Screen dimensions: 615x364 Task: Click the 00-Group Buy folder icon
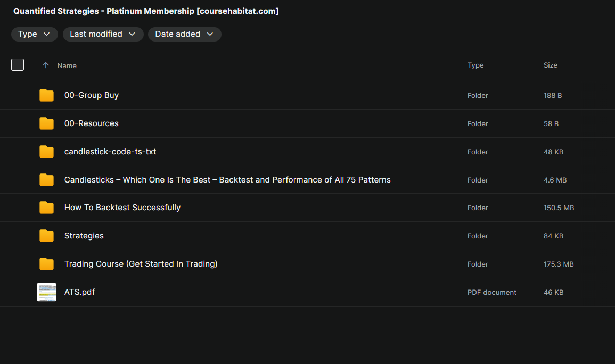46,95
